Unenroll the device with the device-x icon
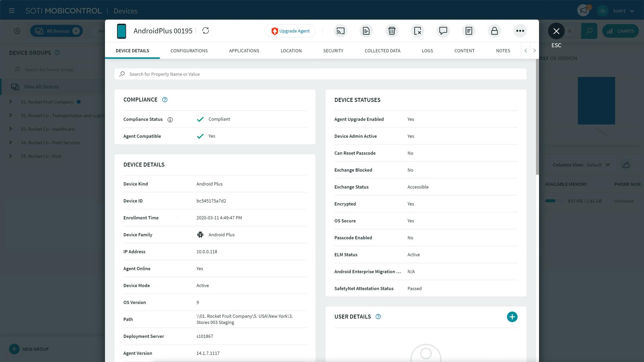This screenshot has height=362, width=644. (417, 31)
